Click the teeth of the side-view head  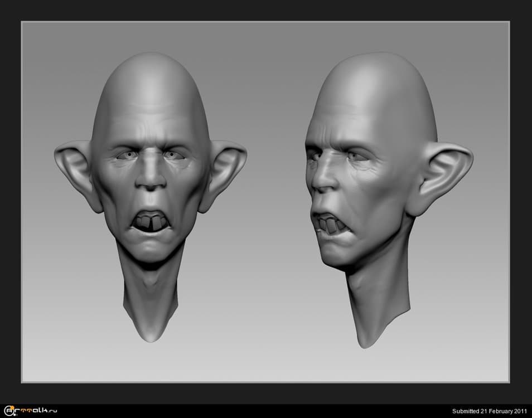330,225
